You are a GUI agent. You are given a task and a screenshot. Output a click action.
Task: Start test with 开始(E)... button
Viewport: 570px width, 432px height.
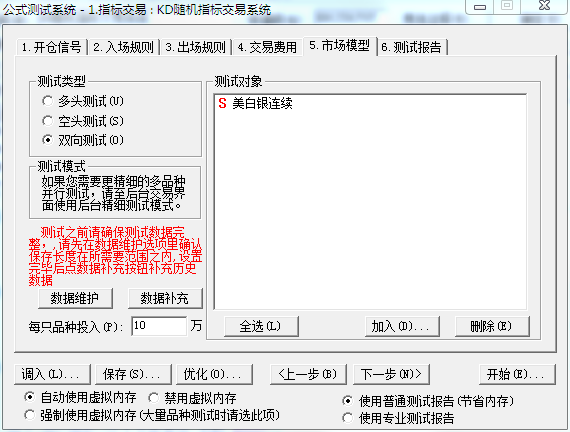517,374
